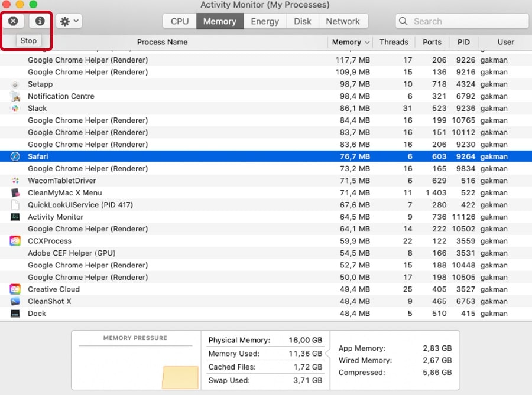Click the CleanShot X icon
This screenshot has width=532, height=395.
[x=15, y=301]
